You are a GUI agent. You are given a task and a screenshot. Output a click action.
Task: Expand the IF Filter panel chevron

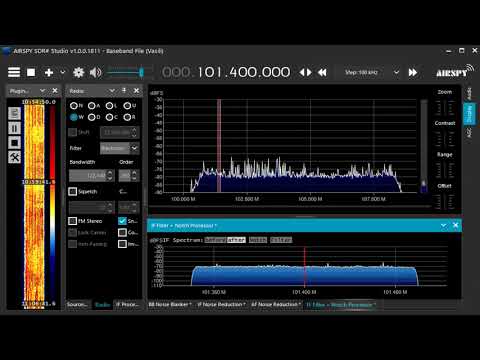coord(443,226)
